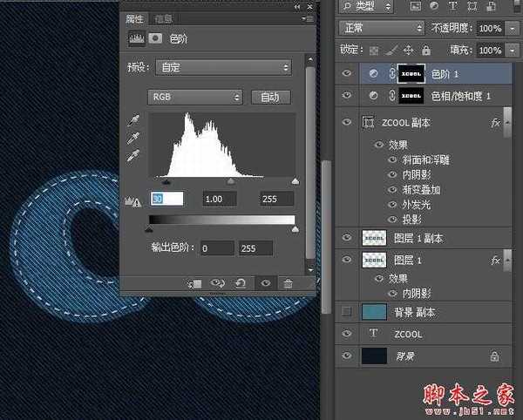Collapse Properties panel double-arrow icon
Viewport: 523px width, 420px height.
tap(297, 7)
